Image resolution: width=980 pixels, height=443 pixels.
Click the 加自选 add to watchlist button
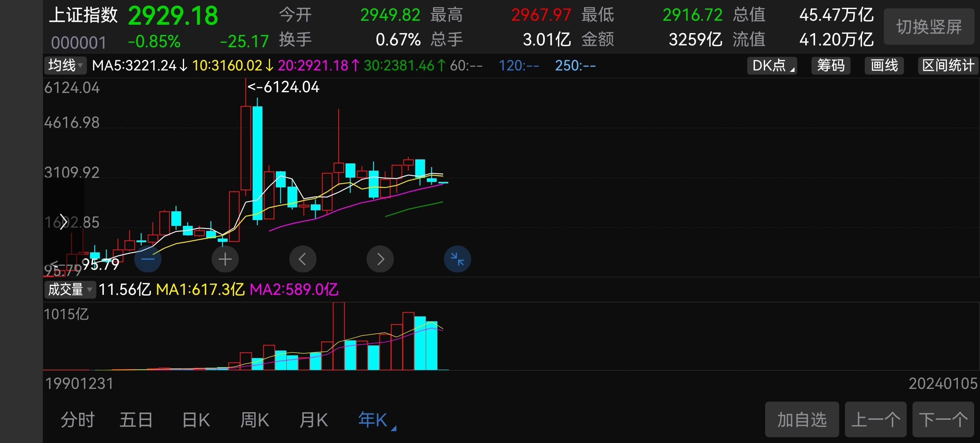point(801,419)
